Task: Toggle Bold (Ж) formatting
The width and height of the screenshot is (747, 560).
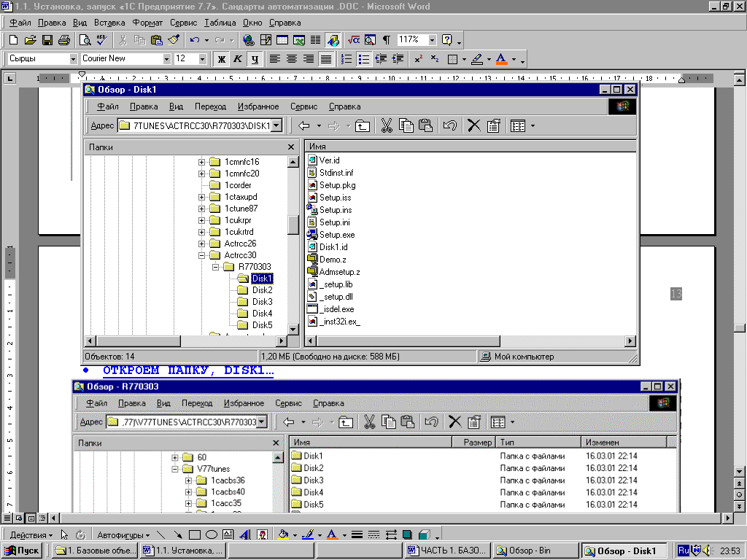Action: pyautogui.click(x=221, y=59)
